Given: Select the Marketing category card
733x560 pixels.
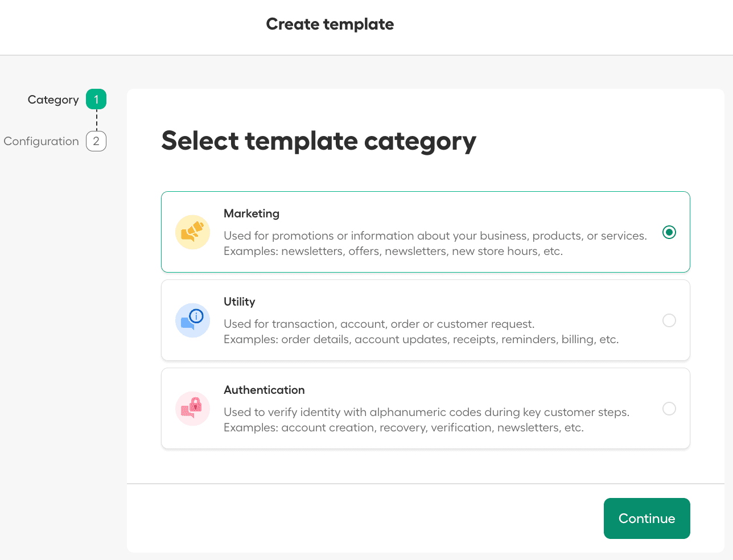Looking at the screenshot, I should (x=426, y=232).
